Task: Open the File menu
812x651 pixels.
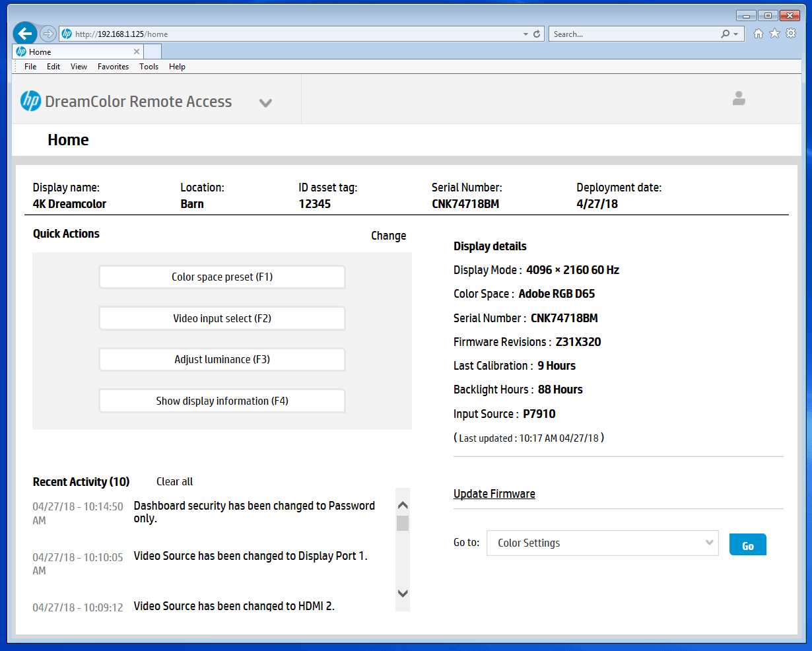Action: pos(30,67)
